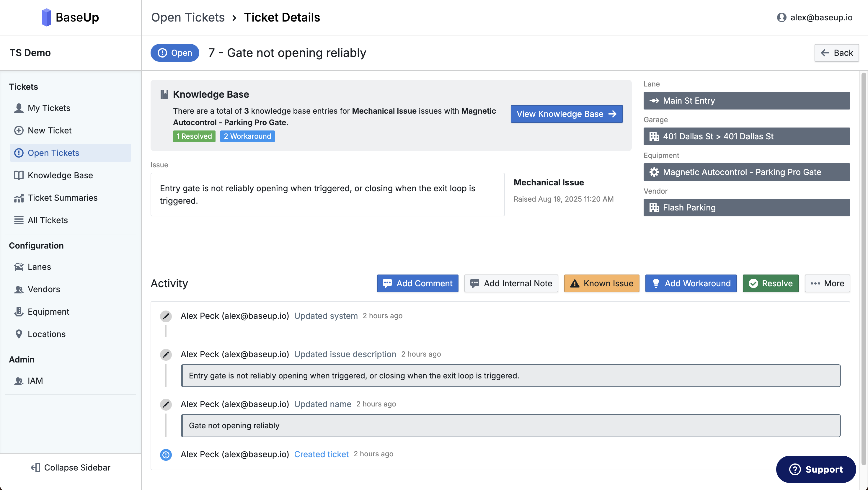
Task: Click alex@baseup.io account email
Action: (821, 17)
